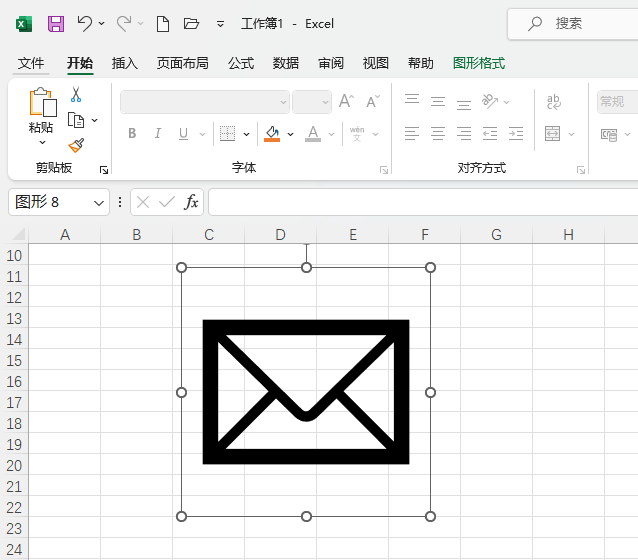
Task: Click Align Right icon
Action: pyautogui.click(x=464, y=133)
